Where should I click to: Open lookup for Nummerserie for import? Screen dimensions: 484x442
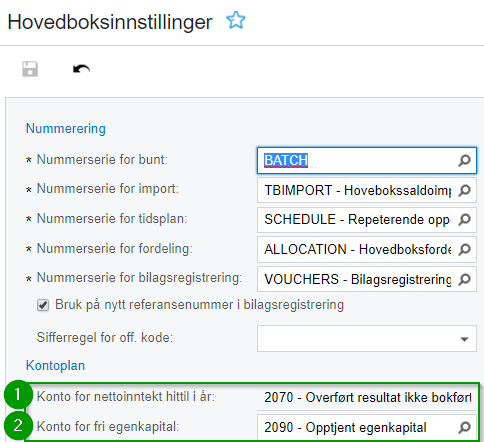coord(464,190)
